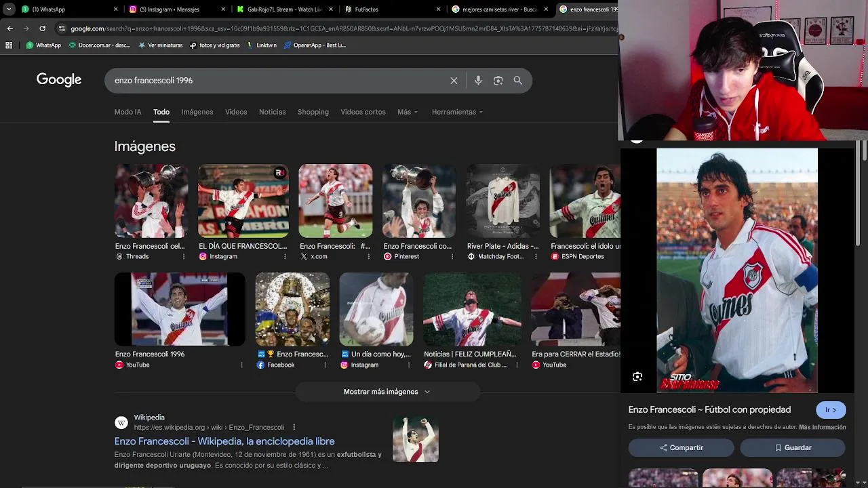Open 'Francescoli: el ídolo' ESPN Deportes thumbnail
Screen dimensions: 868x488
(x=585, y=201)
